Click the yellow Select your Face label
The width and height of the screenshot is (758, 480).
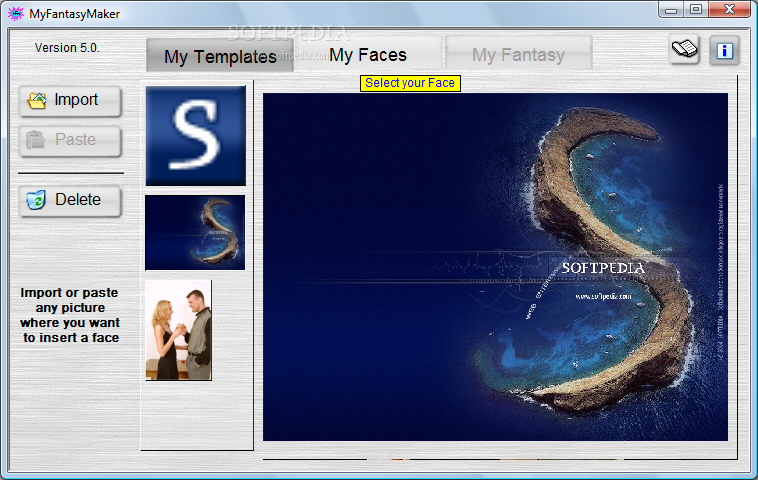[410, 83]
